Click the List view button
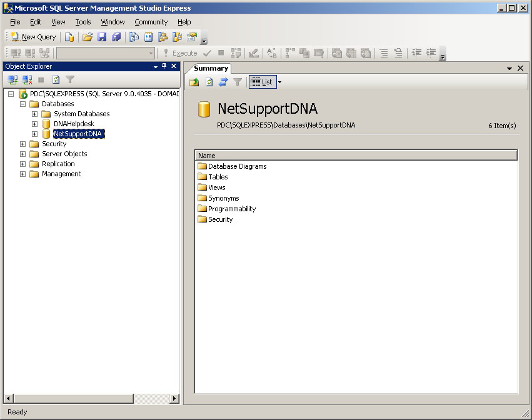 pos(261,82)
